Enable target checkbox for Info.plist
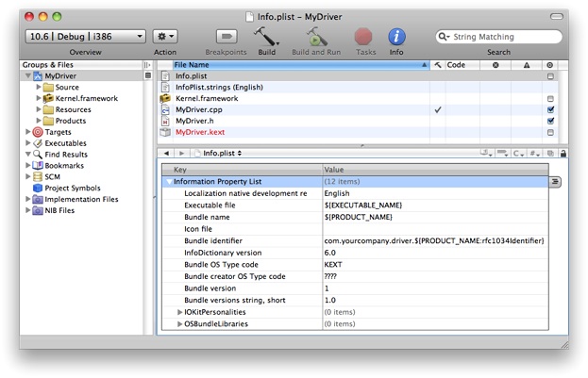The image size is (588, 378). (x=550, y=75)
